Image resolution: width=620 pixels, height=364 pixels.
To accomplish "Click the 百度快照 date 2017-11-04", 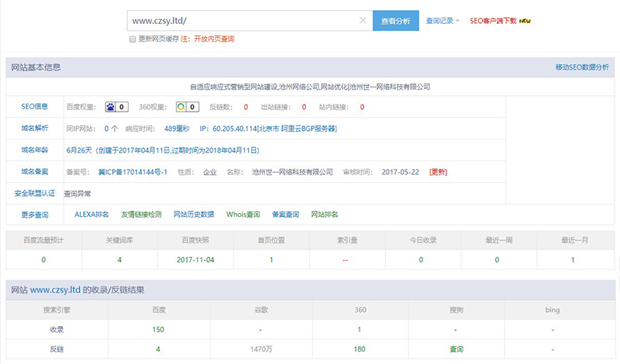I will tap(195, 259).
